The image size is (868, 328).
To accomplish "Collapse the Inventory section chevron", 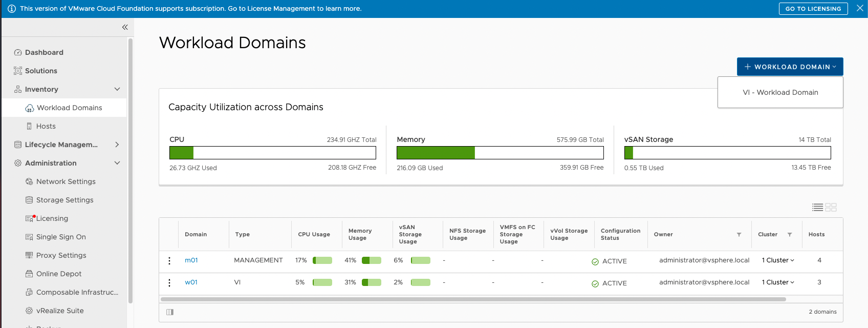I will coord(117,89).
